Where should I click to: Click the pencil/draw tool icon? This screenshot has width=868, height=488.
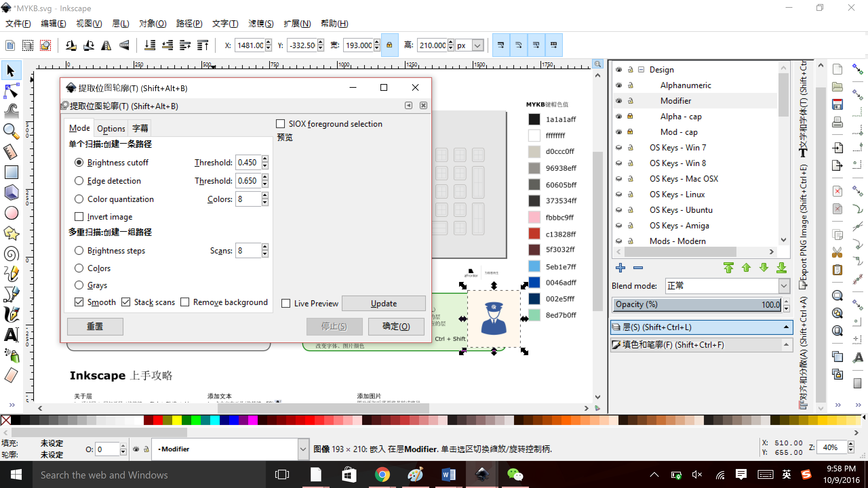pyautogui.click(x=9, y=273)
